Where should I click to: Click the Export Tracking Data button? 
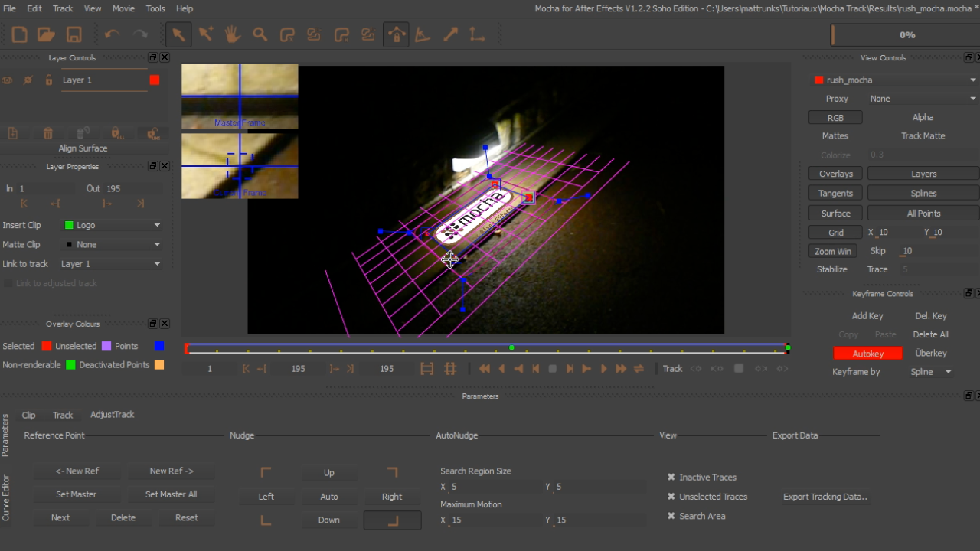[825, 497]
